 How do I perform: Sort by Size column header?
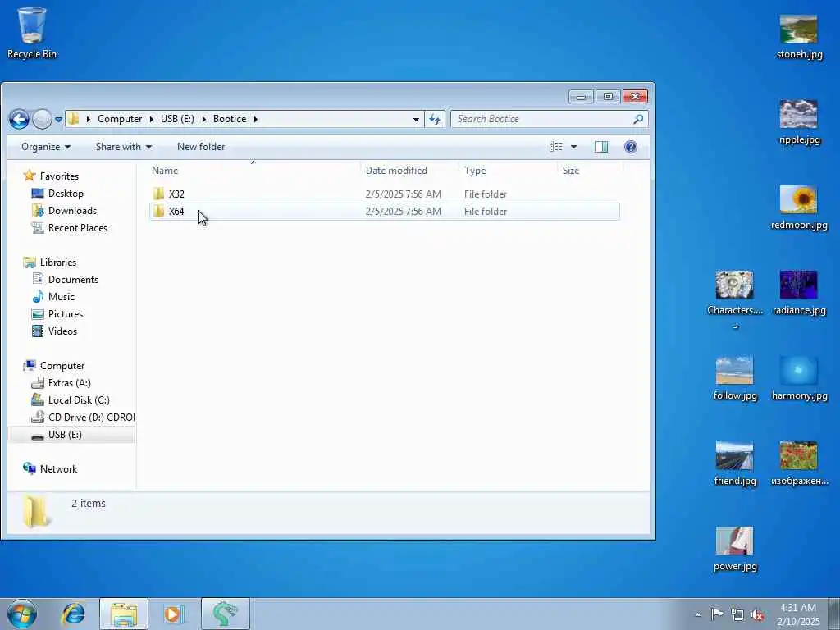(x=589, y=171)
